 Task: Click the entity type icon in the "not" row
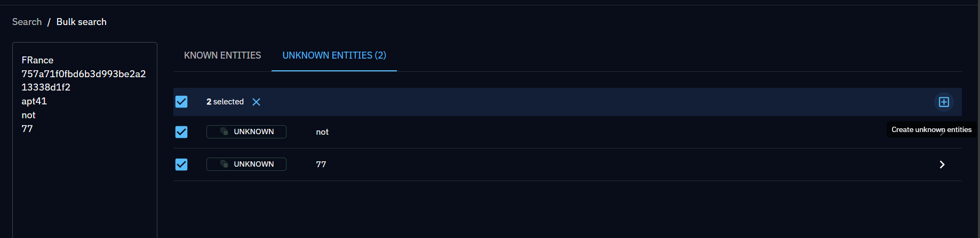click(x=225, y=132)
